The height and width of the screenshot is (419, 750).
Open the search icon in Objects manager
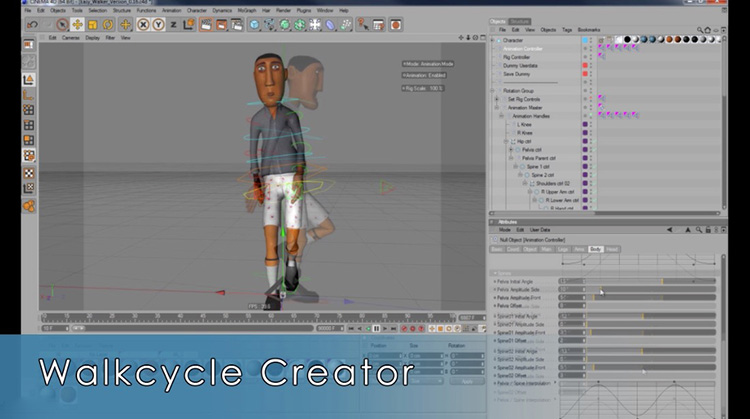[700, 30]
